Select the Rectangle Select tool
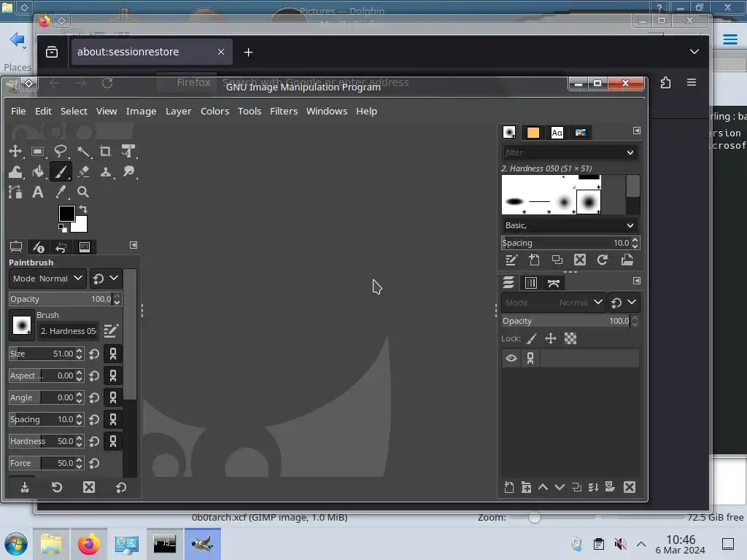This screenshot has width=747, height=560. 38,152
